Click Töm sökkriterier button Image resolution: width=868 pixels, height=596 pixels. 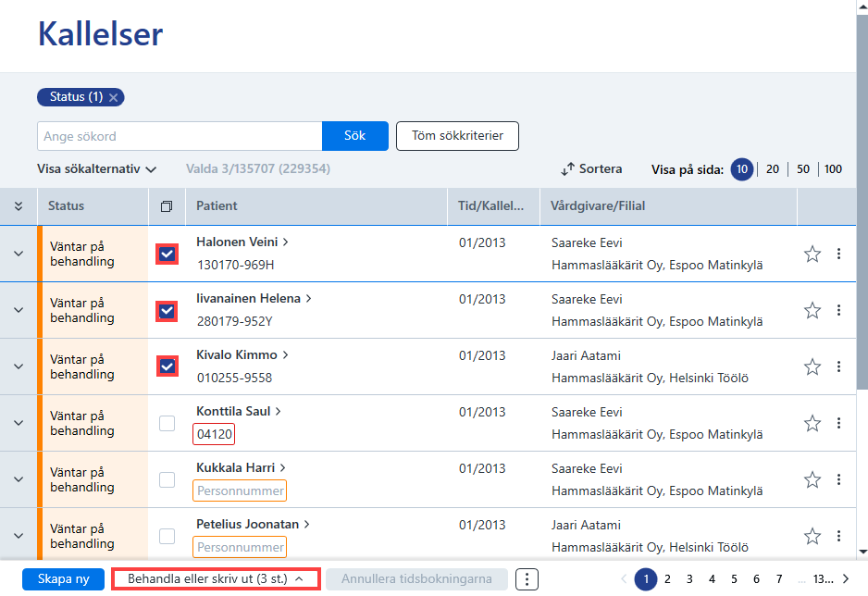457,136
